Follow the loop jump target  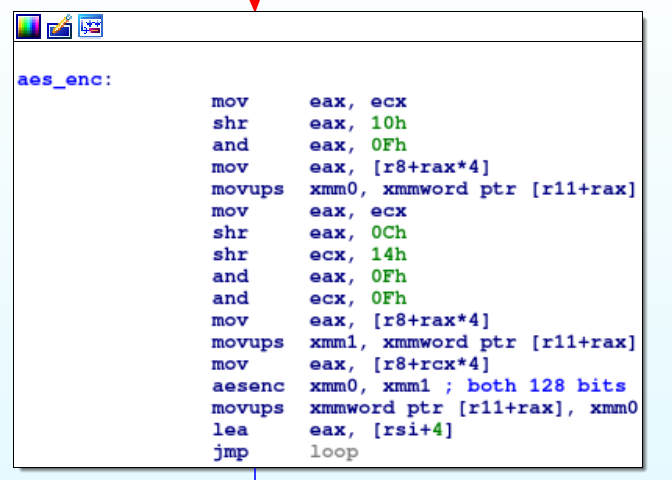[334, 452]
